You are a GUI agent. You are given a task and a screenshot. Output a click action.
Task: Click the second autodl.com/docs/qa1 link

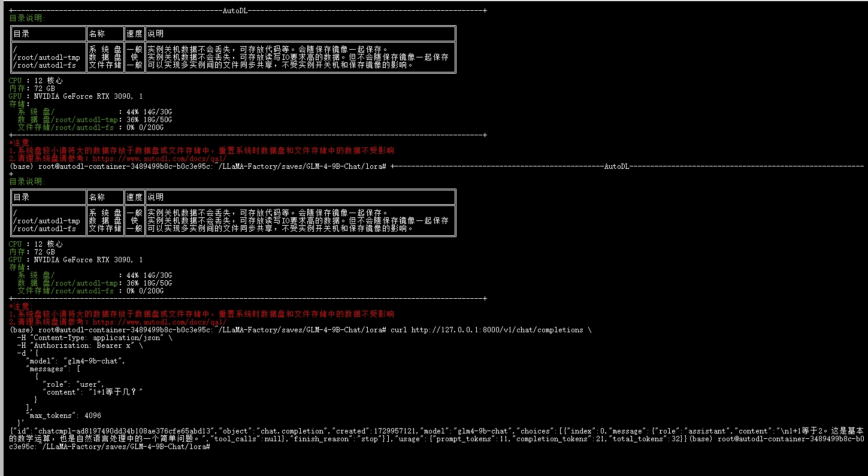point(159,322)
